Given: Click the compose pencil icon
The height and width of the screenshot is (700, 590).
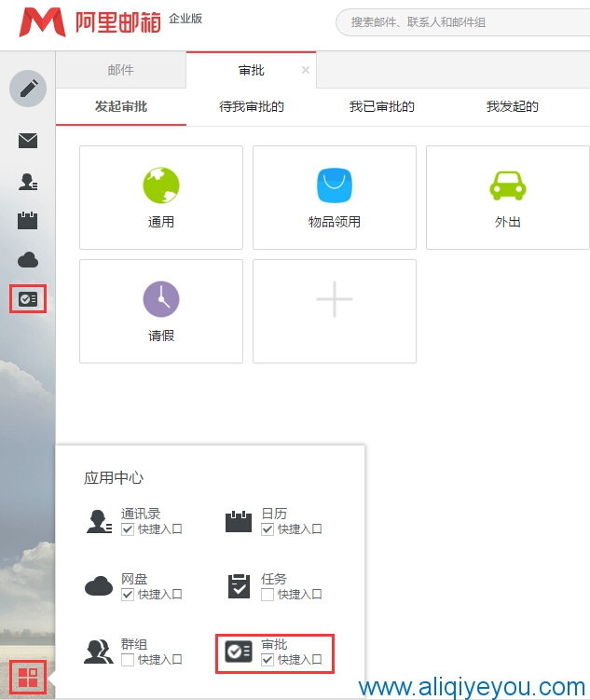Looking at the screenshot, I should (x=28, y=88).
